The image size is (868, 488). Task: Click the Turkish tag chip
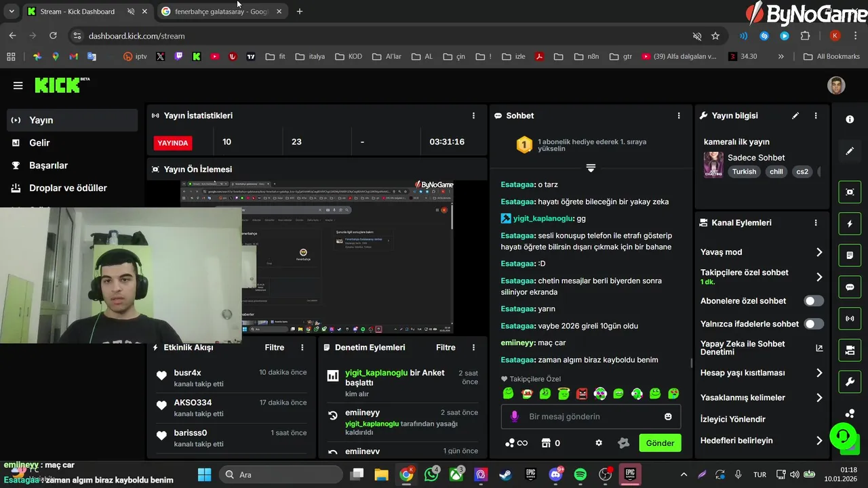pyautogui.click(x=744, y=171)
